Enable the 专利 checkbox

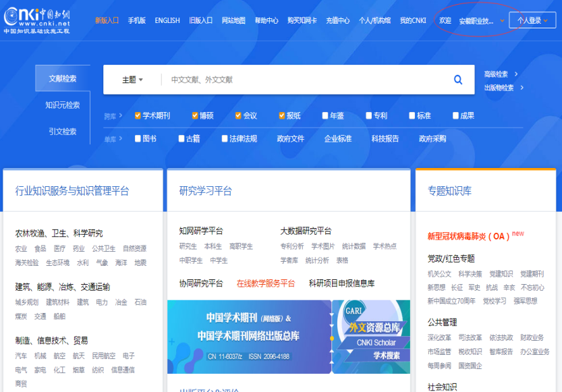369,115
